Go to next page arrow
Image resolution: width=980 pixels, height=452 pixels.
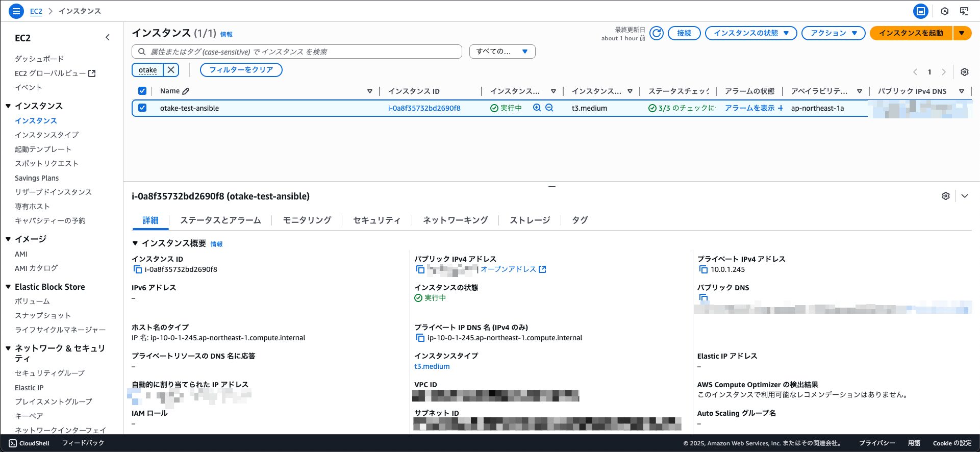[944, 72]
